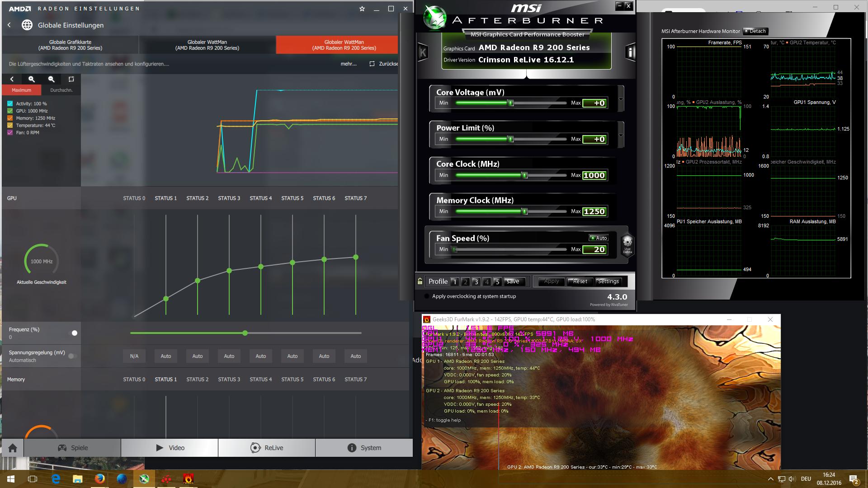
Task: Click the favorite star icon in Radeon Einstellungen
Action: coord(362,9)
